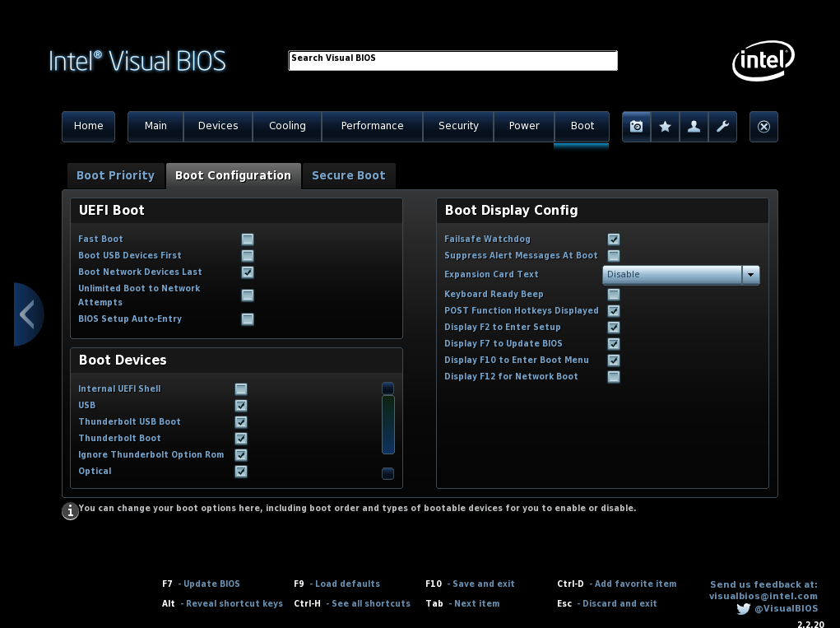Uncheck Boot Network Devices Last

click(x=248, y=272)
